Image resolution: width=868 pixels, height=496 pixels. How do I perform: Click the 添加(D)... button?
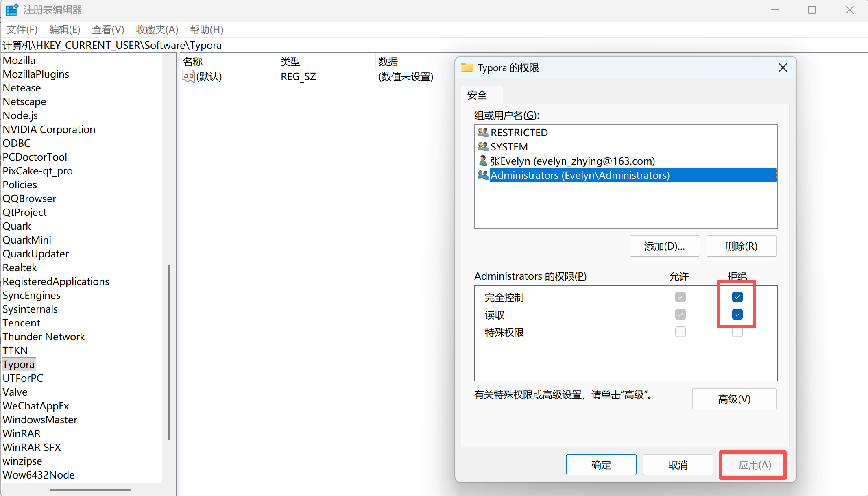click(x=664, y=246)
